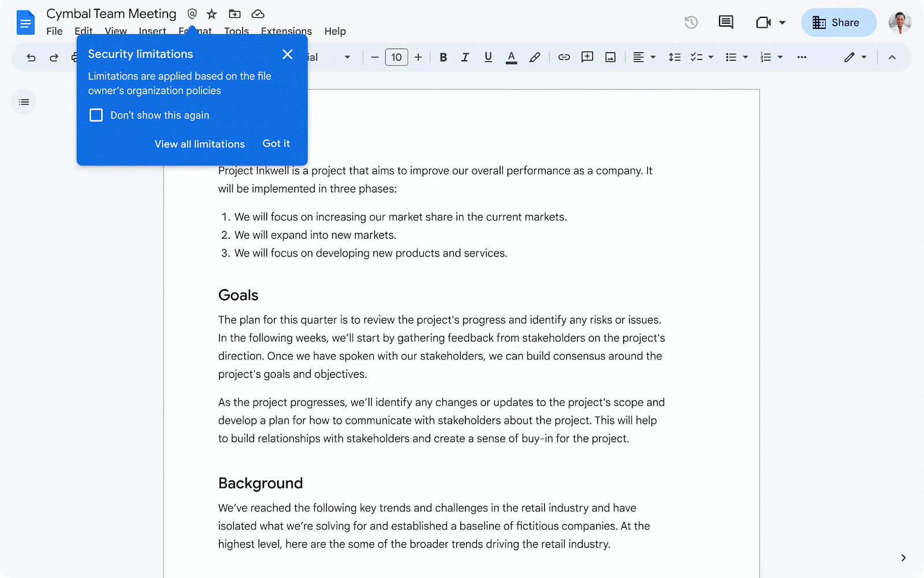Screen dimensions: 924x578
Task: Insert a link
Action: (564, 57)
